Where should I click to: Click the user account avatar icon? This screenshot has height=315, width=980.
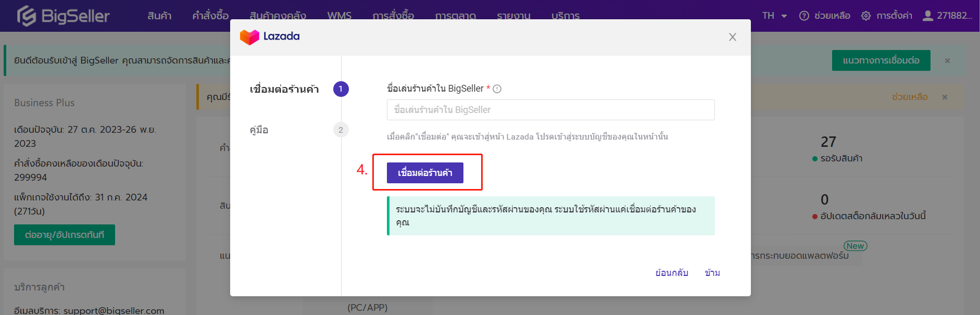pyautogui.click(x=927, y=16)
